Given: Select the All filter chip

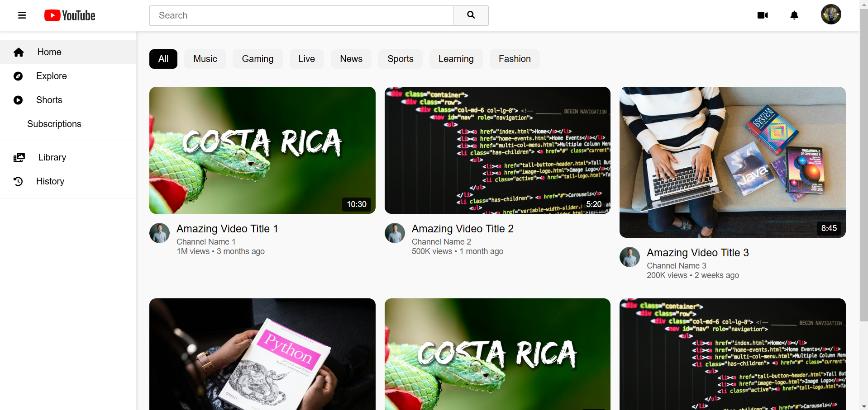Looking at the screenshot, I should click(163, 59).
